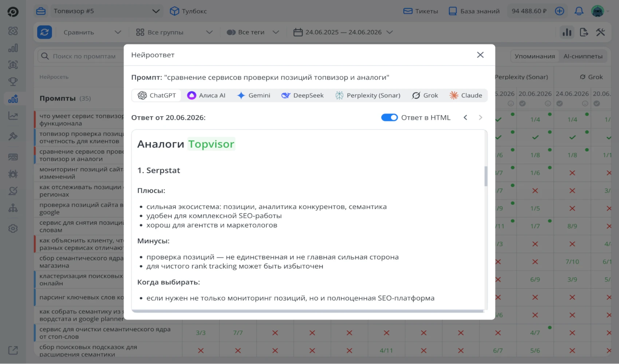Open the tools settings icon in toolbar

[600, 32]
